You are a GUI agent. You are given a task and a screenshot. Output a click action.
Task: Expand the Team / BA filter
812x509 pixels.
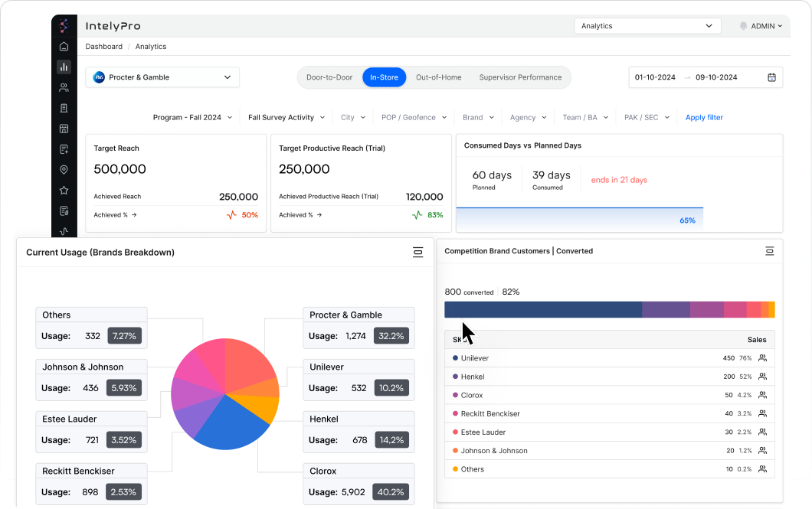(x=585, y=117)
